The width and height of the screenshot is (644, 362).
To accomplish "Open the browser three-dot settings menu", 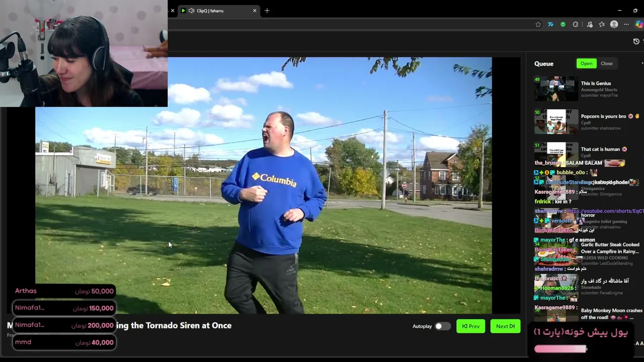I will point(626,24).
